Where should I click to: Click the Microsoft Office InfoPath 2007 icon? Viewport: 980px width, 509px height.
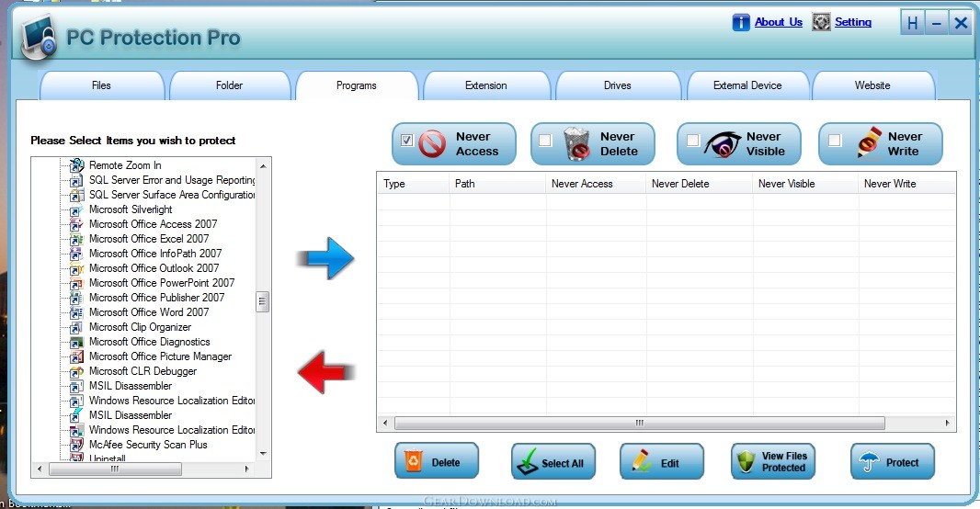(x=76, y=254)
